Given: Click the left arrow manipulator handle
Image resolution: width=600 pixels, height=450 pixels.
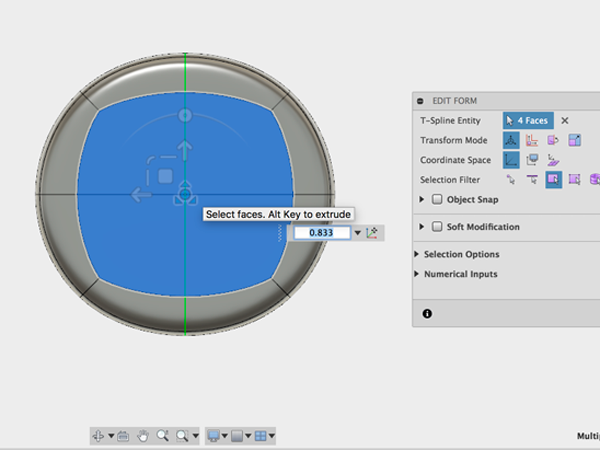Looking at the screenshot, I should 141,194.
